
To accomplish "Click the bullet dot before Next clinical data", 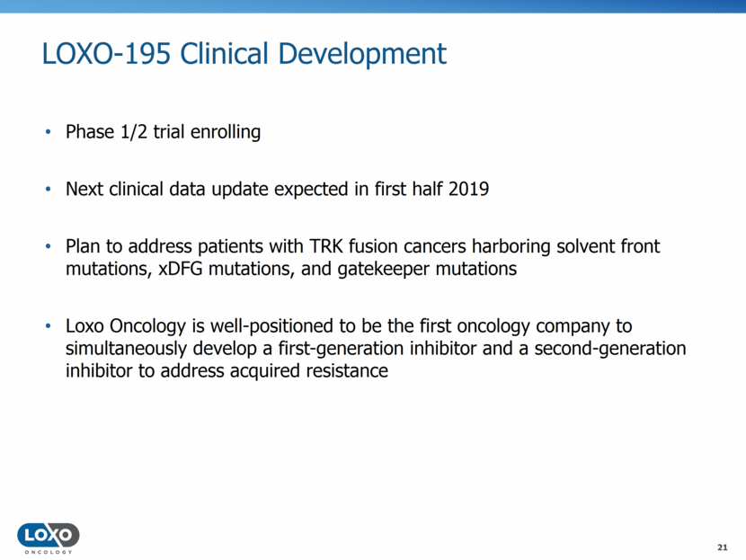I will click(49, 191).
